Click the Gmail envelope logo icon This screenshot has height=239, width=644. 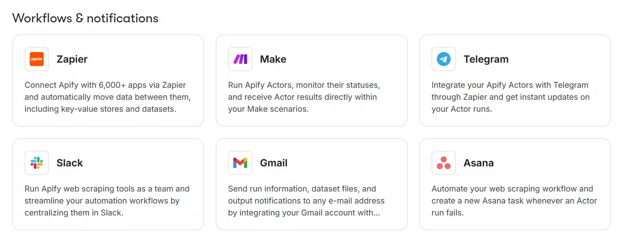coord(240,163)
